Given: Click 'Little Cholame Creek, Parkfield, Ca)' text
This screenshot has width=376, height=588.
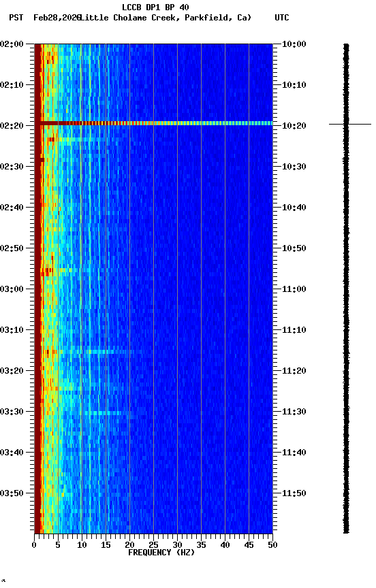Looking at the screenshot, I should pyautogui.click(x=166, y=18).
